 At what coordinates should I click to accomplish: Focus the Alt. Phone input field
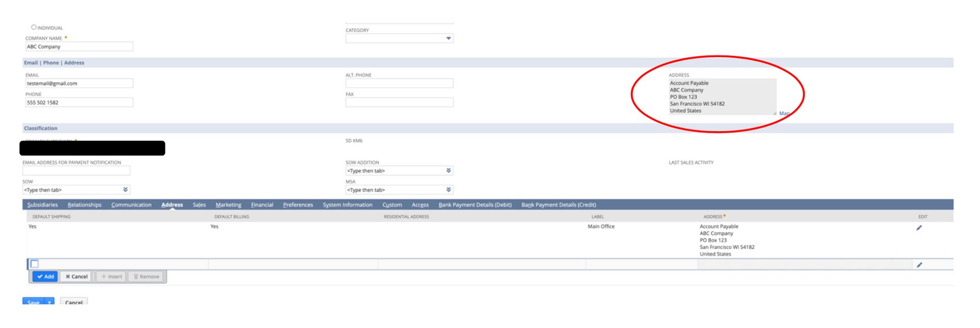coord(399,83)
